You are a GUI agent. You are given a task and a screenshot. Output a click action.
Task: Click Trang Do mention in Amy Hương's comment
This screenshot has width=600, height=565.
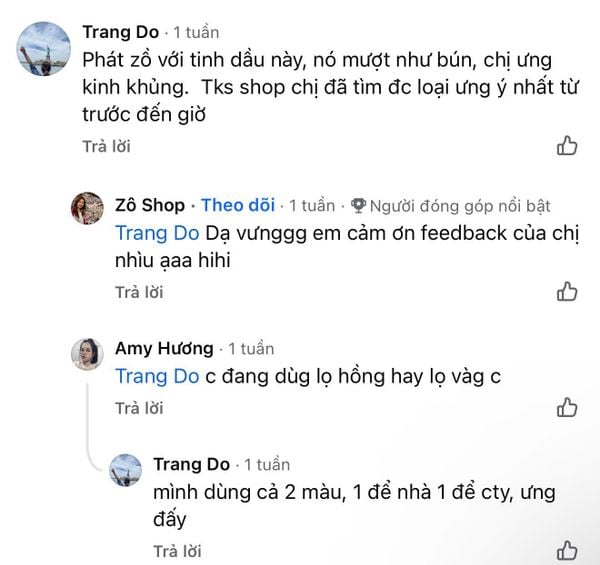point(157,376)
